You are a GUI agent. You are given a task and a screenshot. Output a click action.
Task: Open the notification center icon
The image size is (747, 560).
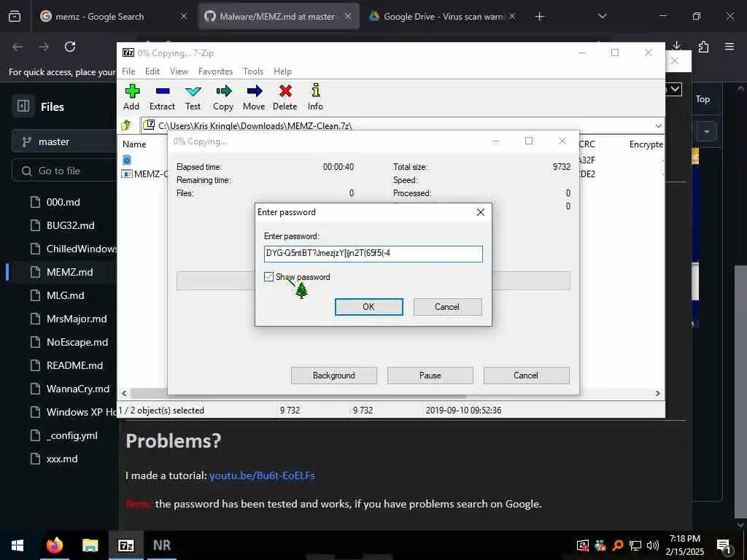[724, 545]
